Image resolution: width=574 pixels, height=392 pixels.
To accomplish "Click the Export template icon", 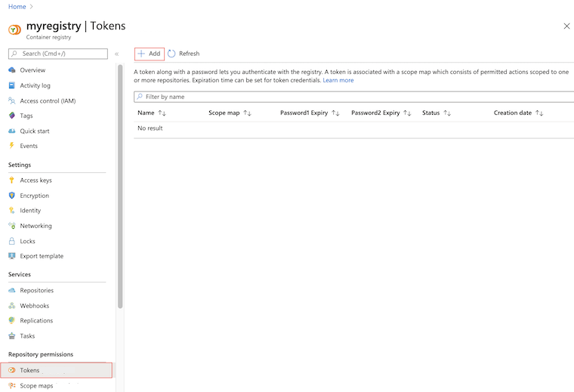I will tap(12, 256).
